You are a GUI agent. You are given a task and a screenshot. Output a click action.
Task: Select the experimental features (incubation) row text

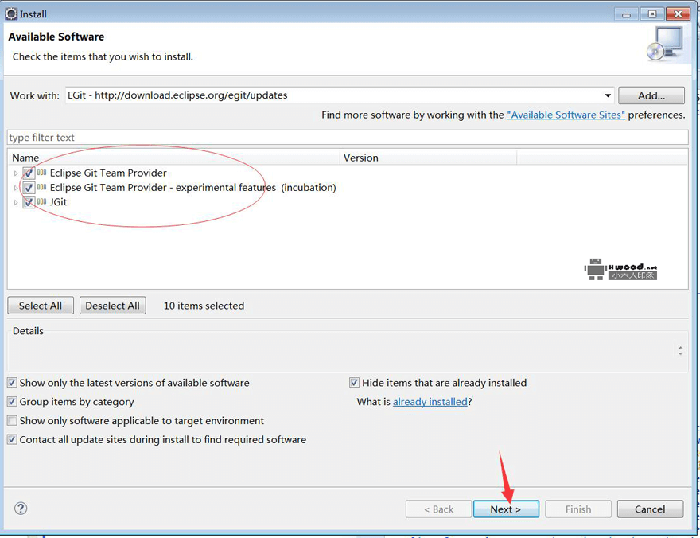193,187
